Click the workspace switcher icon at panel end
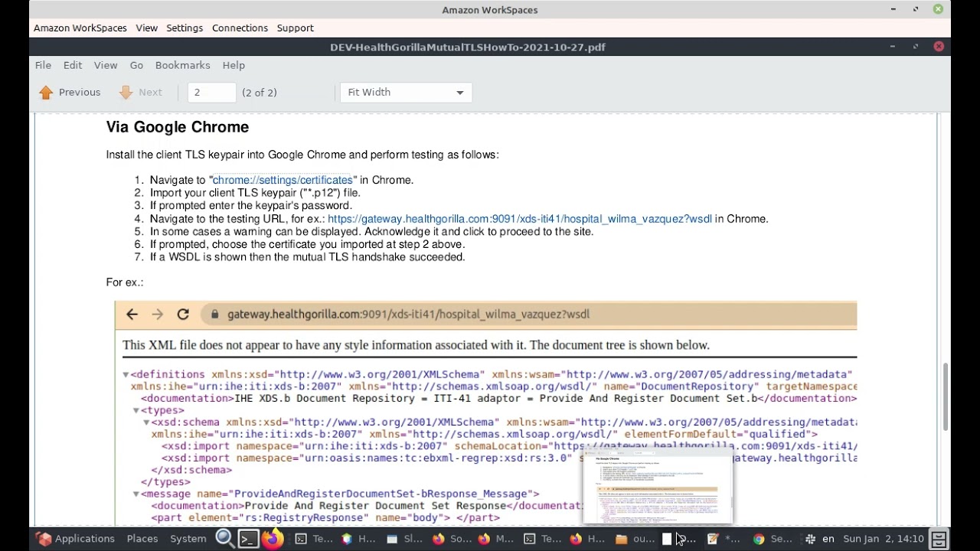This screenshot has height=551, width=980. (x=939, y=539)
